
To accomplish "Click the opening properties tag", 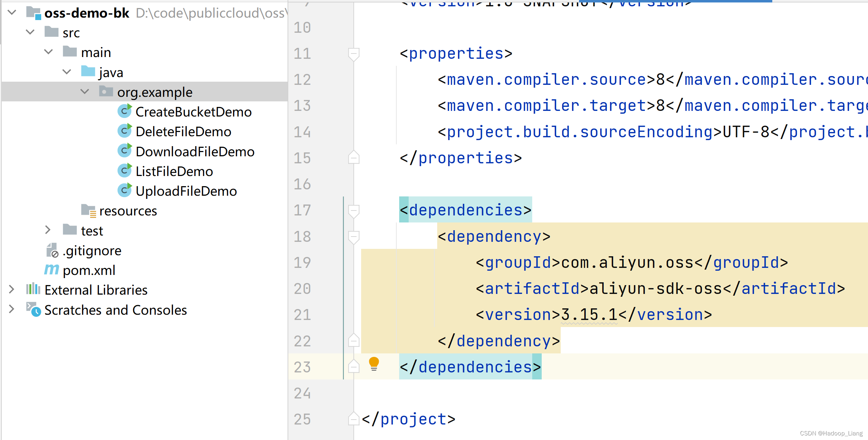I will 456,54.
